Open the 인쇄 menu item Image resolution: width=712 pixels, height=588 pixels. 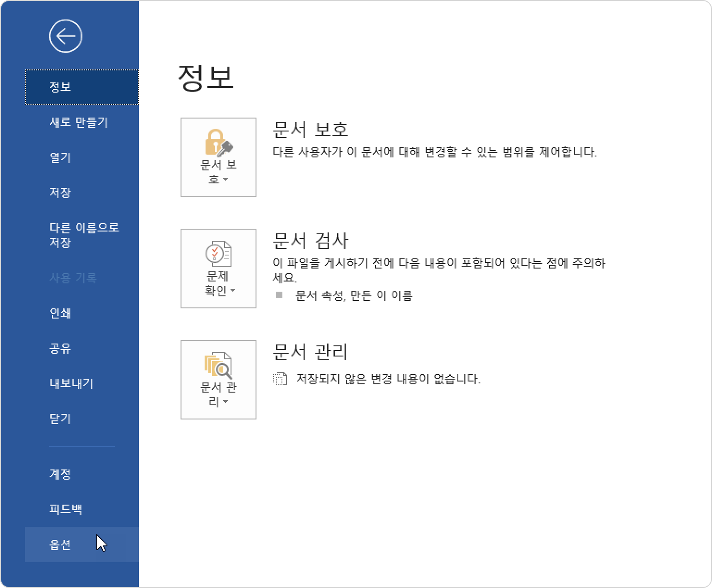coord(82,313)
